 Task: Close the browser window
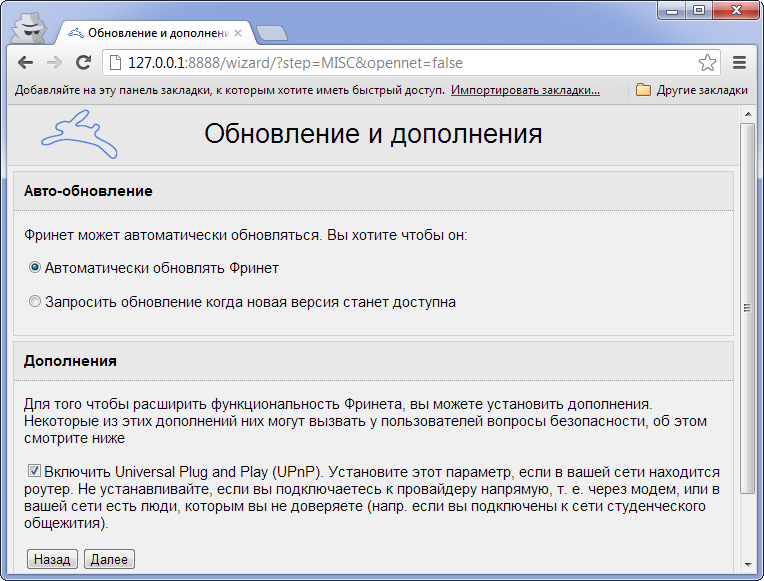click(x=736, y=10)
